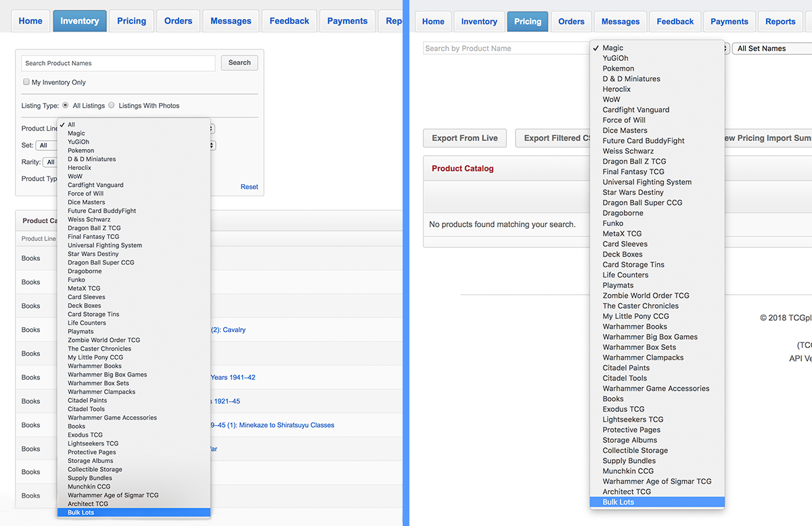
Task: Pick Storage Albums in the right dropdown list
Action: coord(657,440)
